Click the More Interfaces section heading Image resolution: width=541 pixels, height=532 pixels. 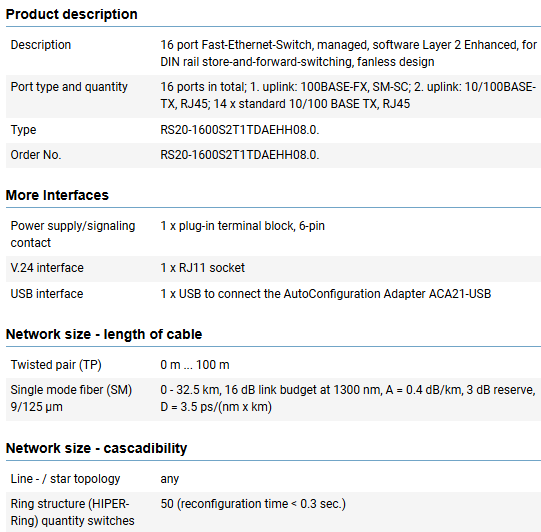(57, 195)
